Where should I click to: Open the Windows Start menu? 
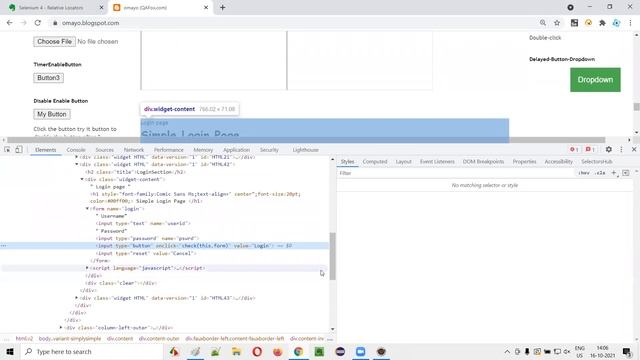(x=10, y=351)
